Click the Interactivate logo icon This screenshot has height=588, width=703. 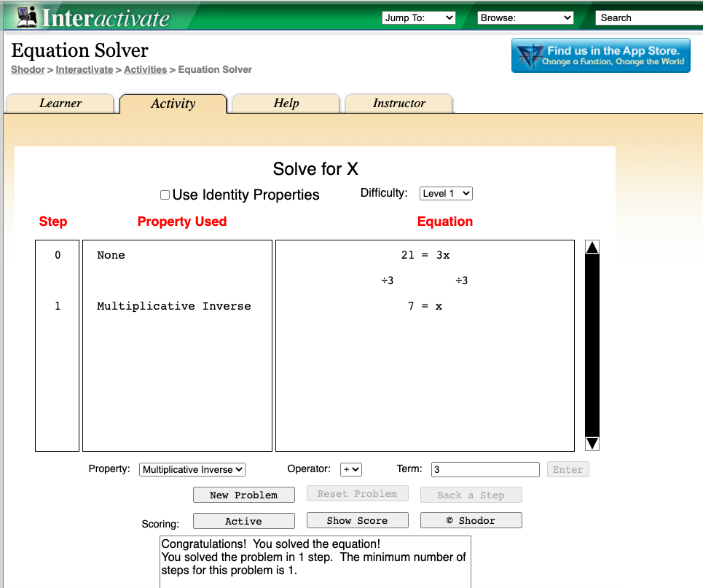[x=27, y=16]
